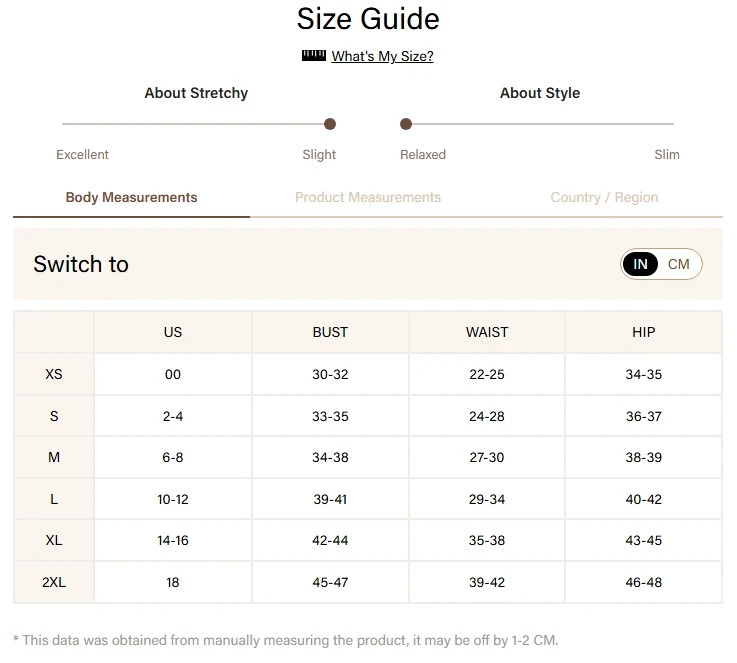Click US size cell 2-4
The image size is (737, 663).
[172, 416]
